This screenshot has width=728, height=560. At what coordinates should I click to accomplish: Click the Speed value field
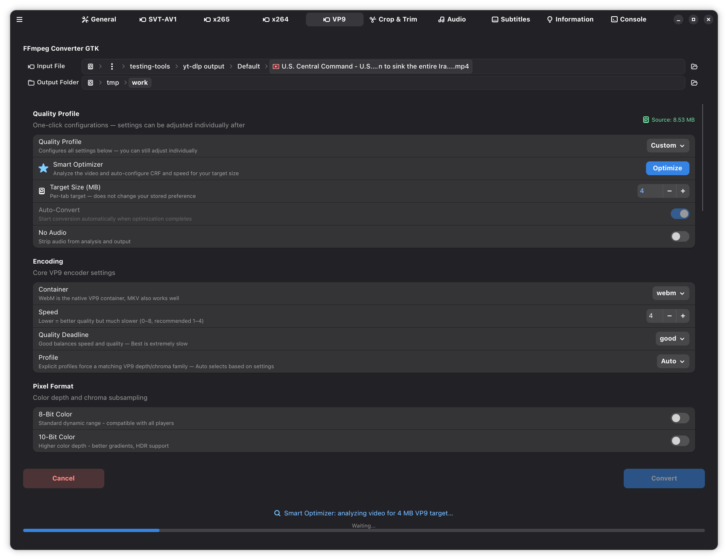point(654,316)
